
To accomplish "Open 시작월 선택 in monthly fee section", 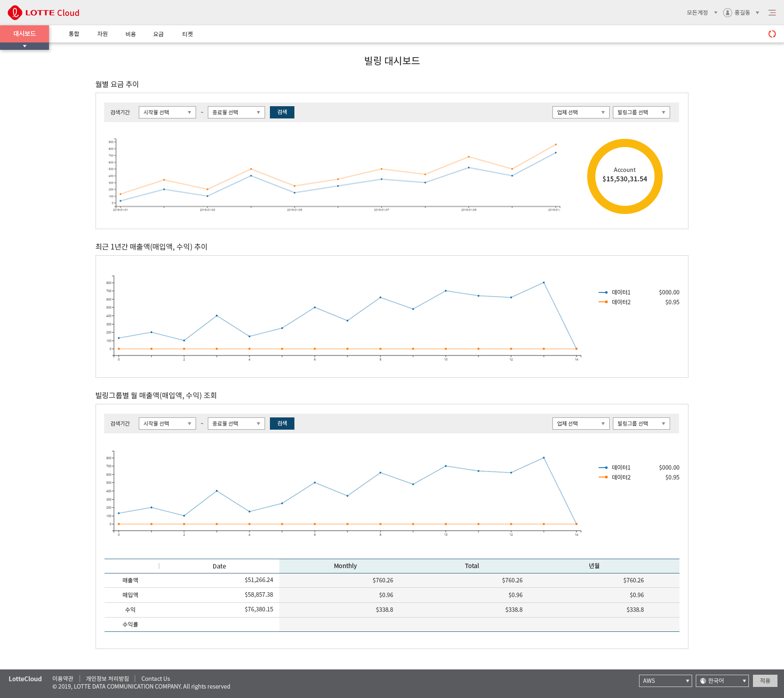I will pos(167,112).
